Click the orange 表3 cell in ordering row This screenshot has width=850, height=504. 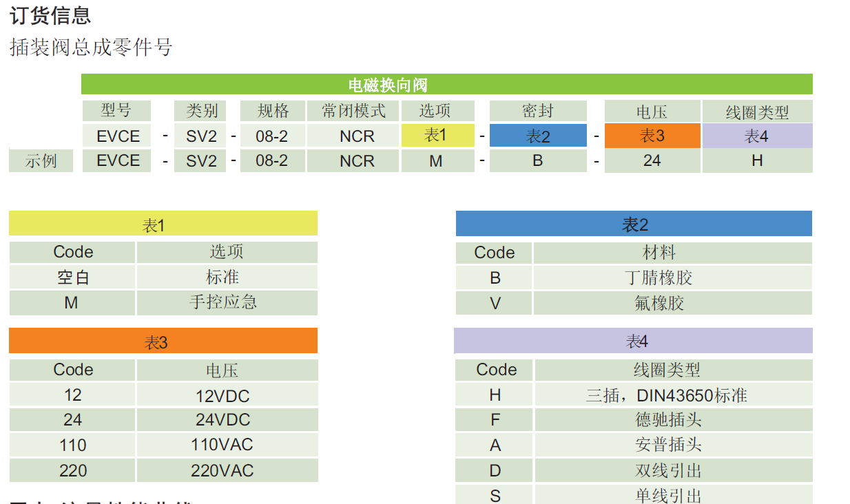coord(652,136)
